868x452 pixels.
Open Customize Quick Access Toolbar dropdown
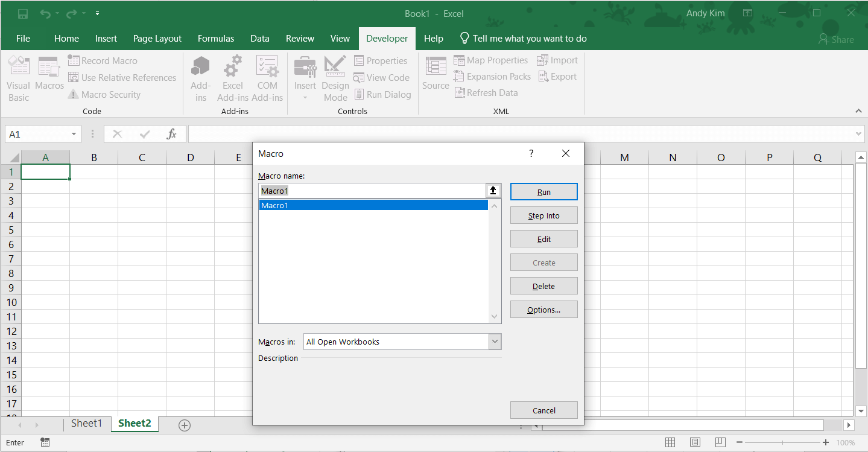pyautogui.click(x=98, y=13)
